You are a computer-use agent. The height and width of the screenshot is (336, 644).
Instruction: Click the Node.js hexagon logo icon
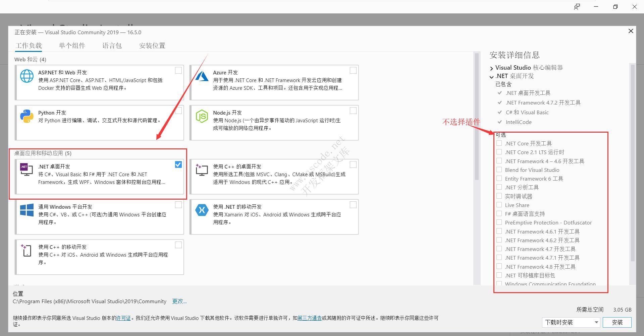(x=202, y=116)
